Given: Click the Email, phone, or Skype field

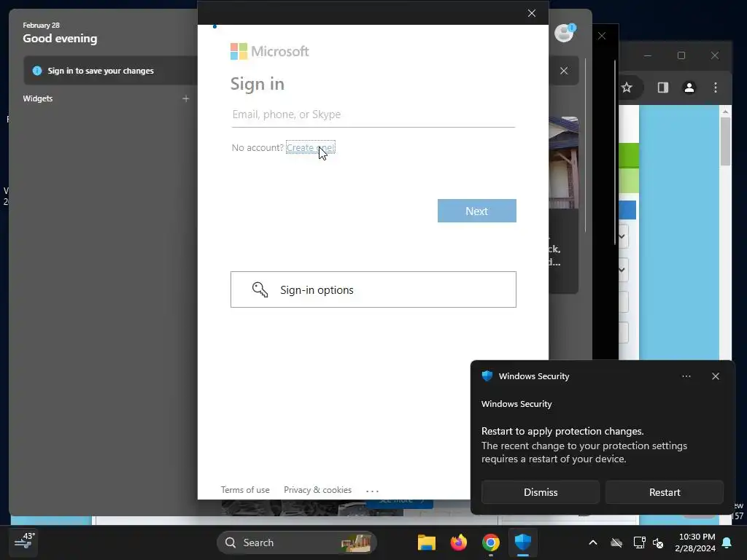Looking at the screenshot, I should click(x=373, y=114).
